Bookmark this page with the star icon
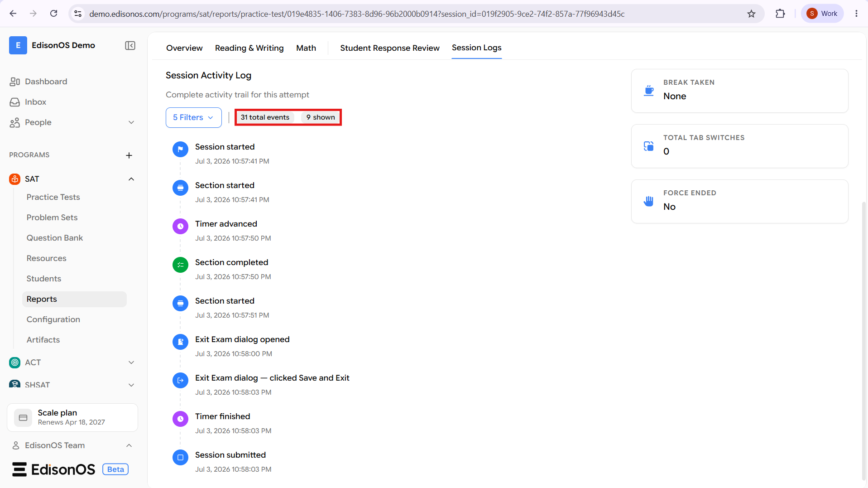This screenshot has width=868, height=488. click(x=751, y=14)
